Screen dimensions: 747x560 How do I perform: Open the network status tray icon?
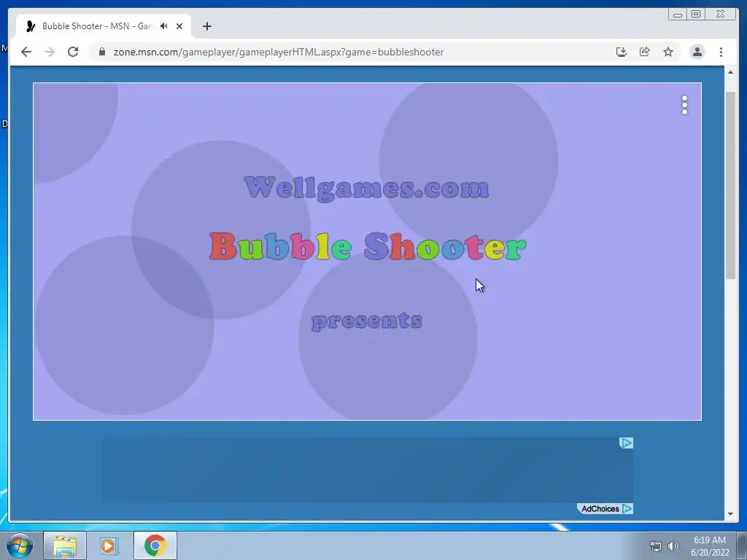click(656, 546)
